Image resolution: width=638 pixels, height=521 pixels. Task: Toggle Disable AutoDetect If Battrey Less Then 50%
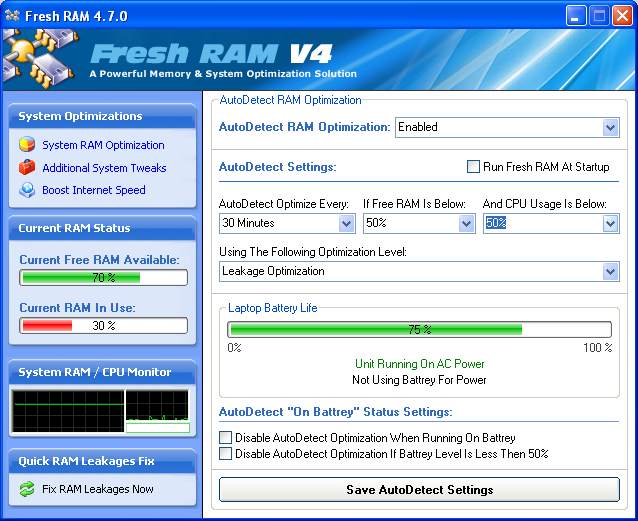coord(225,453)
